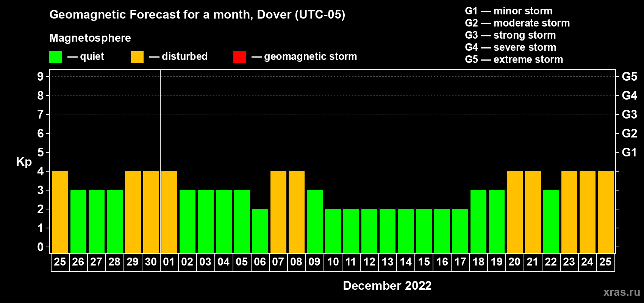Click the orange bar for date 24
The height and width of the screenshot is (303, 644).
pos(588,212)
